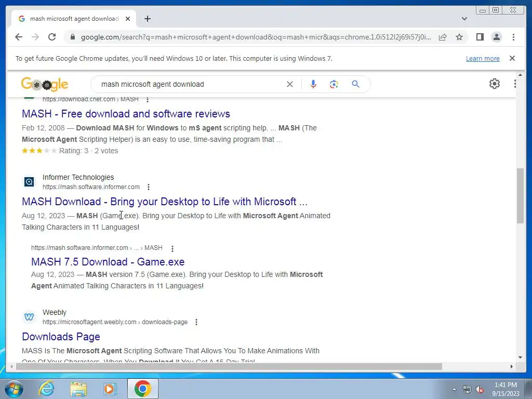Reload the current page
The width and height of the screenshot is (532, 399).
point(52,37)
